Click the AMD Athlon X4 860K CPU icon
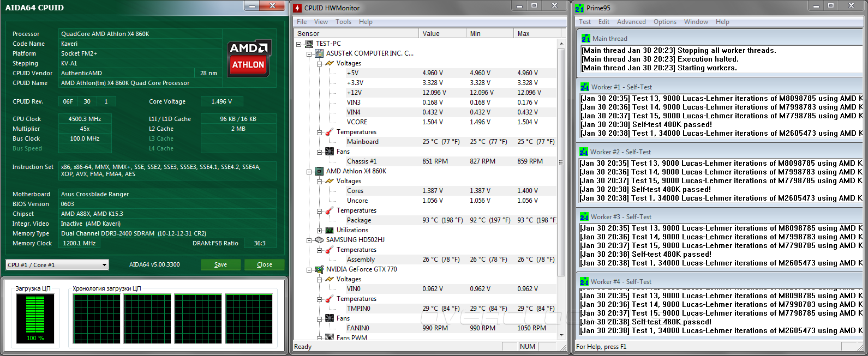Screen dimensions: 868x356 click(x=319, y=171)
